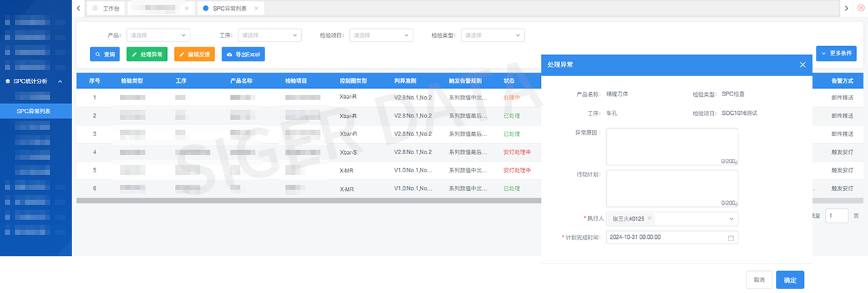Screen dimensions: 868x293
Task: Open the 产品 dropdown
Action: tap(158, 35)
